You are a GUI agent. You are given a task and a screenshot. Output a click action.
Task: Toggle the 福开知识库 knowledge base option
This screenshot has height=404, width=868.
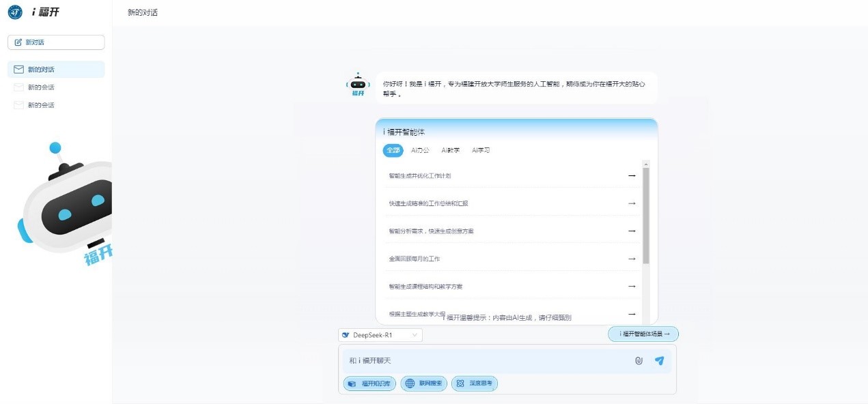click(369, 384)
